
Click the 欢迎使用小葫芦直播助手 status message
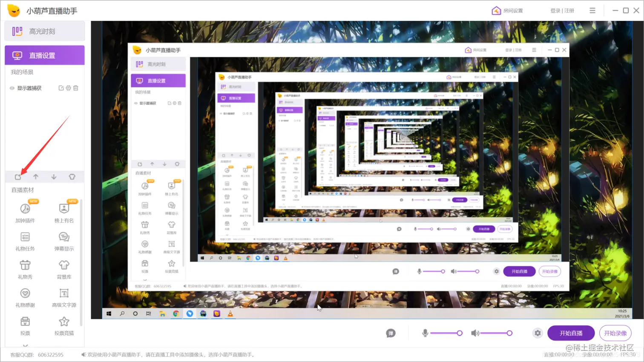tap(171, 354)
